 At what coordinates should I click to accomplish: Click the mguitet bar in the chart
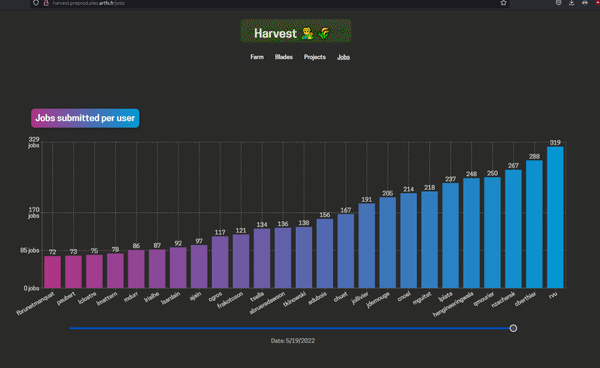coord(429,239)
